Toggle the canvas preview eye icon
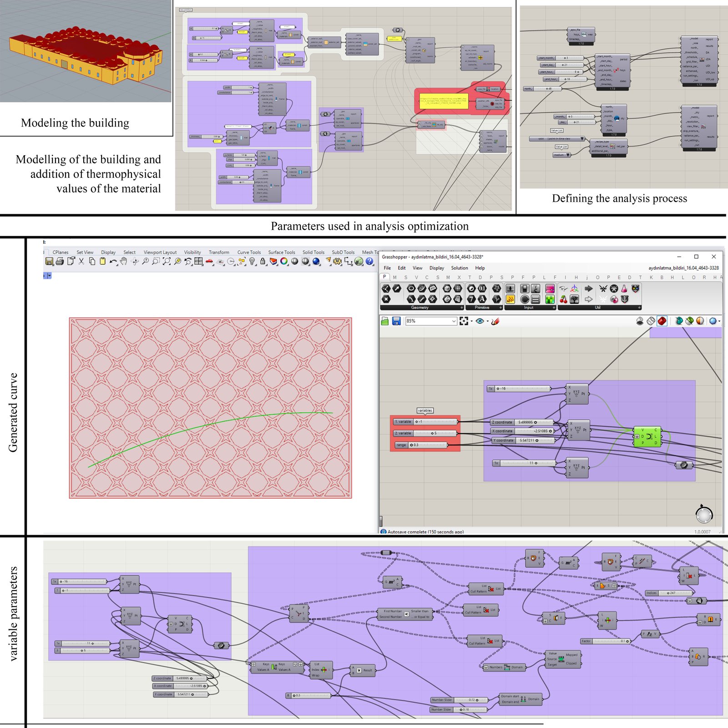 click(x=480, y=321)
